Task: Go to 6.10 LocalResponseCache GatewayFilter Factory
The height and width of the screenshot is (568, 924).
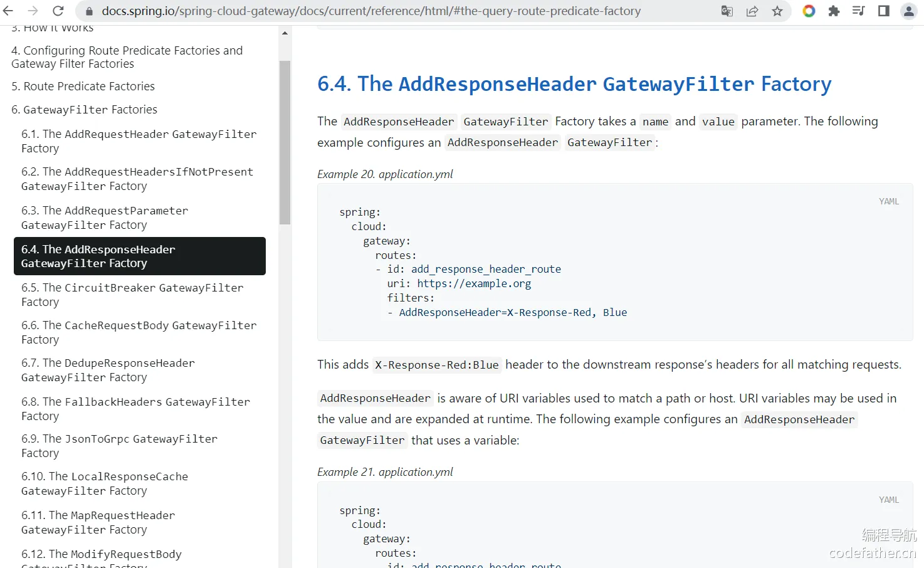Action: (x=105, y=483)
